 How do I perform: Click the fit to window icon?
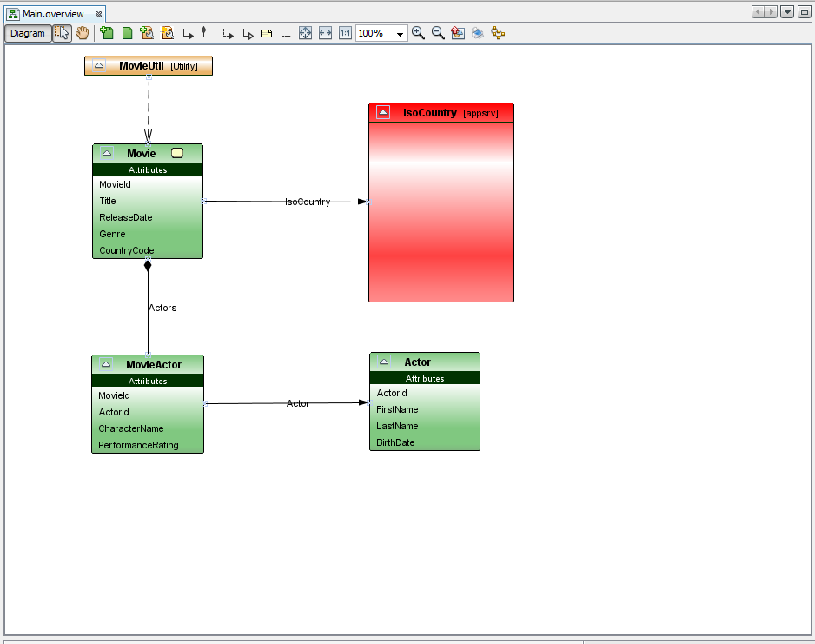coord(305,33)
